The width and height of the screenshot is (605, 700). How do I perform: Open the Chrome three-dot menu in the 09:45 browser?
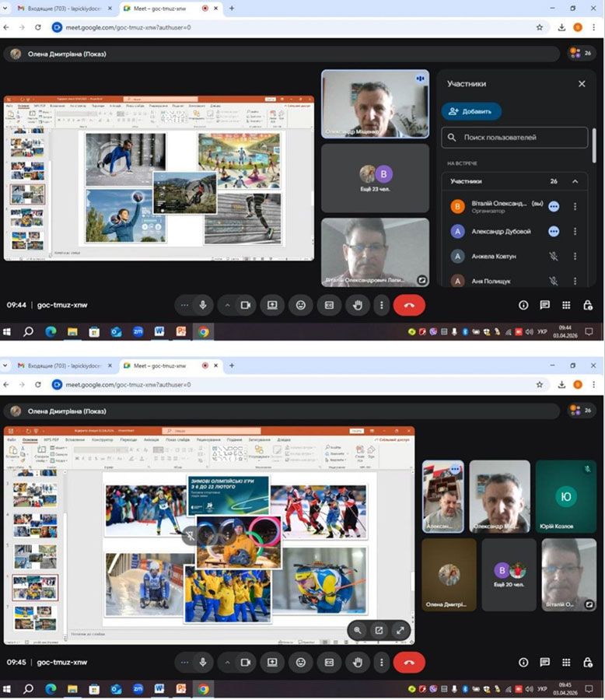click(593, 384)
